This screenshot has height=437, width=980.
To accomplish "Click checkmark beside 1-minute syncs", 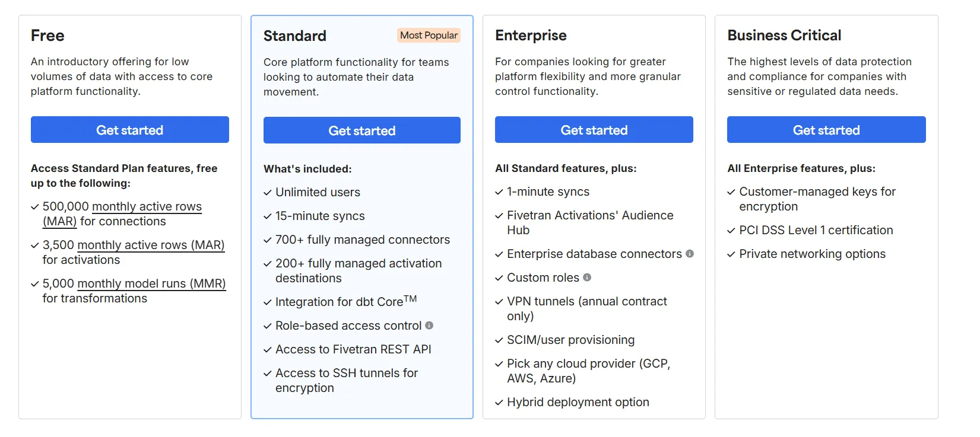I will [x=499, y=192].
